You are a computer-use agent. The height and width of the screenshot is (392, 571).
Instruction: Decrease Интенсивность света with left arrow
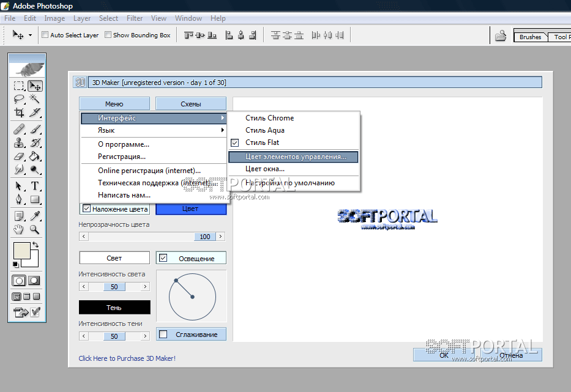[x=84, y=286]
